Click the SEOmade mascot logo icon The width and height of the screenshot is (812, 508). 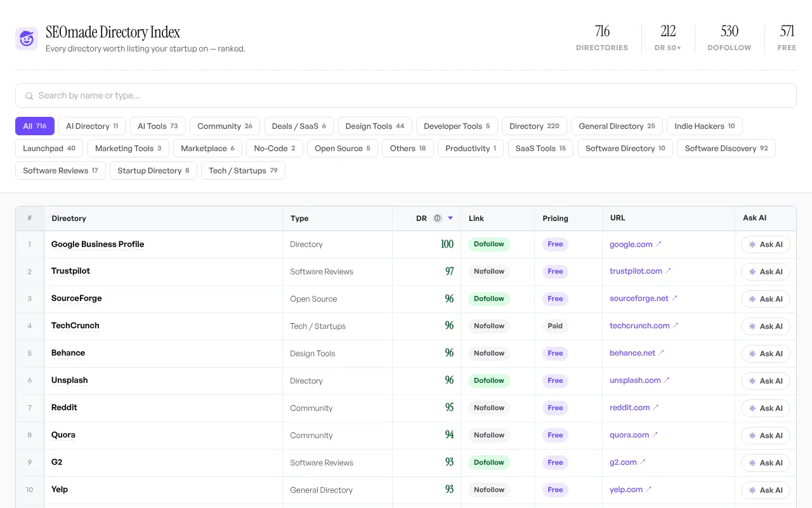click(27, 39)
